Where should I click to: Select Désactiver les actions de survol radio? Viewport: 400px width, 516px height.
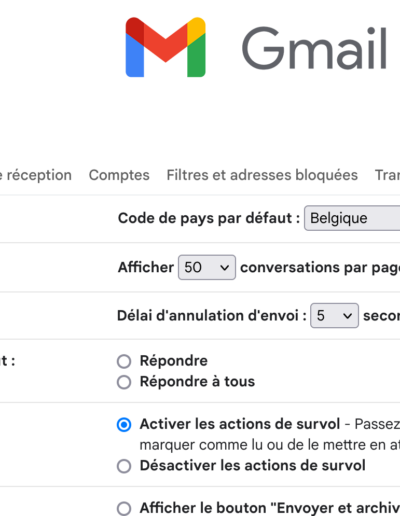tap(124, 466)
